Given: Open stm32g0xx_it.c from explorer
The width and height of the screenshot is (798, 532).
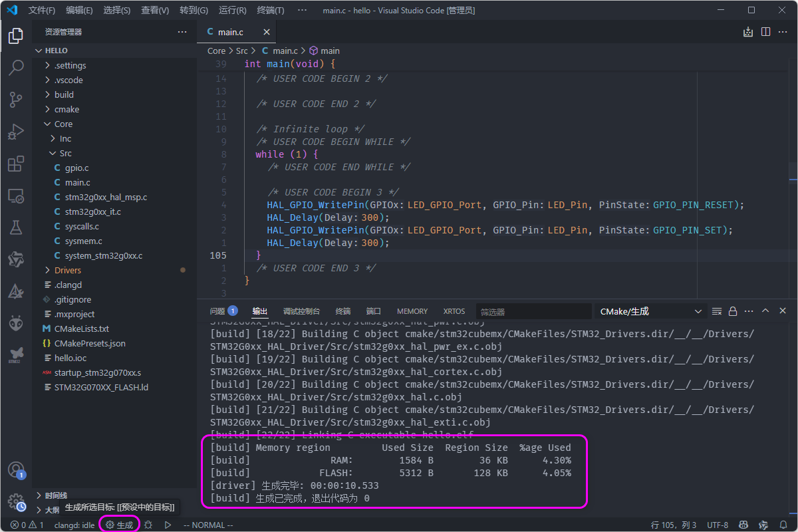Looking at the screenshot, I should [x=93, y=211].
